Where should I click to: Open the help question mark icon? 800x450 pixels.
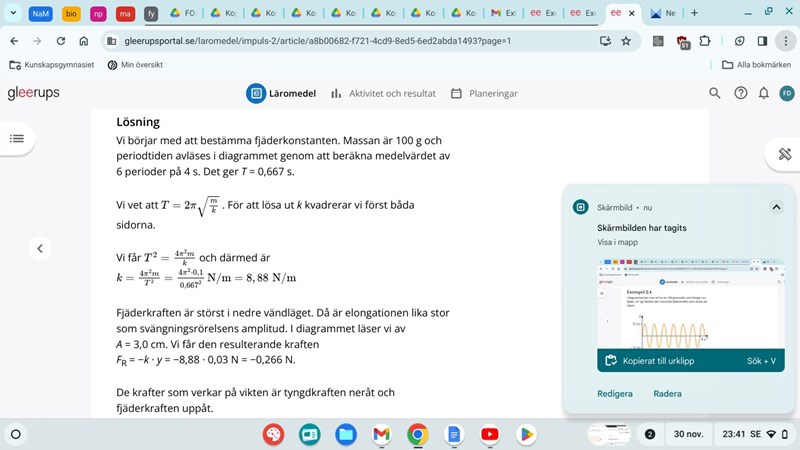tap(741, 93)
